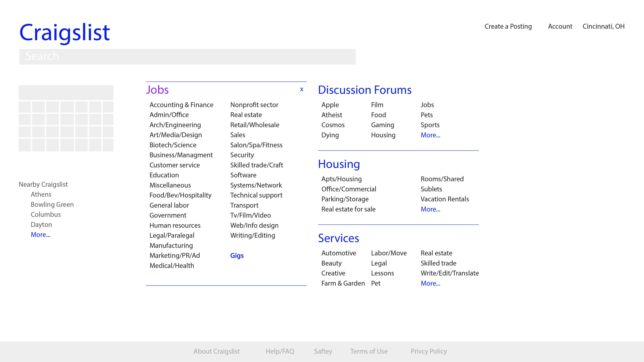Expand the Discussion Forums heading
644x362 pixels.
365,90
